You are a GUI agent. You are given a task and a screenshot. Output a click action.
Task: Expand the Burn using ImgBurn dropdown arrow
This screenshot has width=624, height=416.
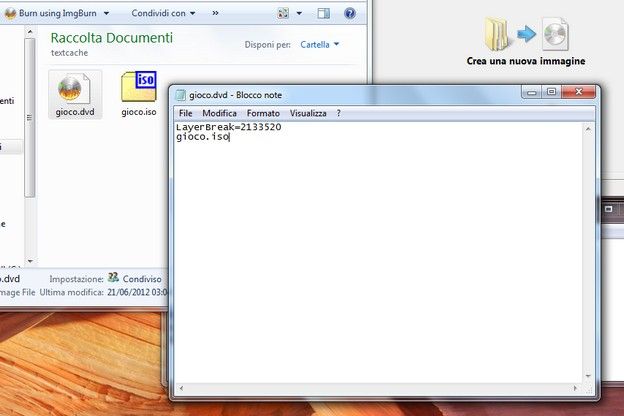pyautogui.click(x=106, y=13)
